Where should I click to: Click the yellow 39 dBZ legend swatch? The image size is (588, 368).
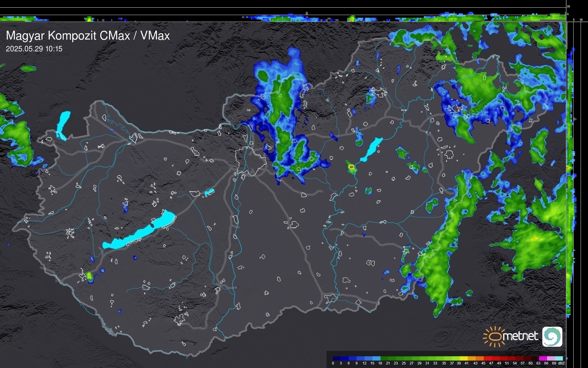click(464, 358)
